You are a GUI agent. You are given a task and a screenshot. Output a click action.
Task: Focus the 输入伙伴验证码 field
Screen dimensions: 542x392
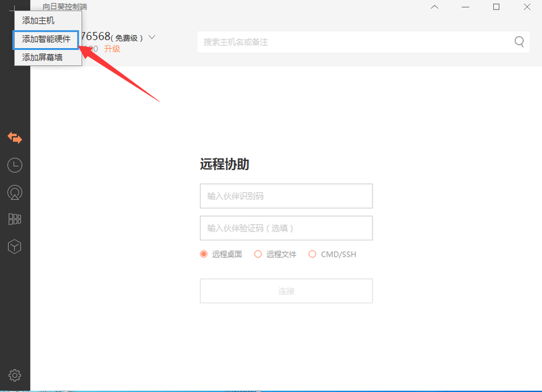(286, 228)
